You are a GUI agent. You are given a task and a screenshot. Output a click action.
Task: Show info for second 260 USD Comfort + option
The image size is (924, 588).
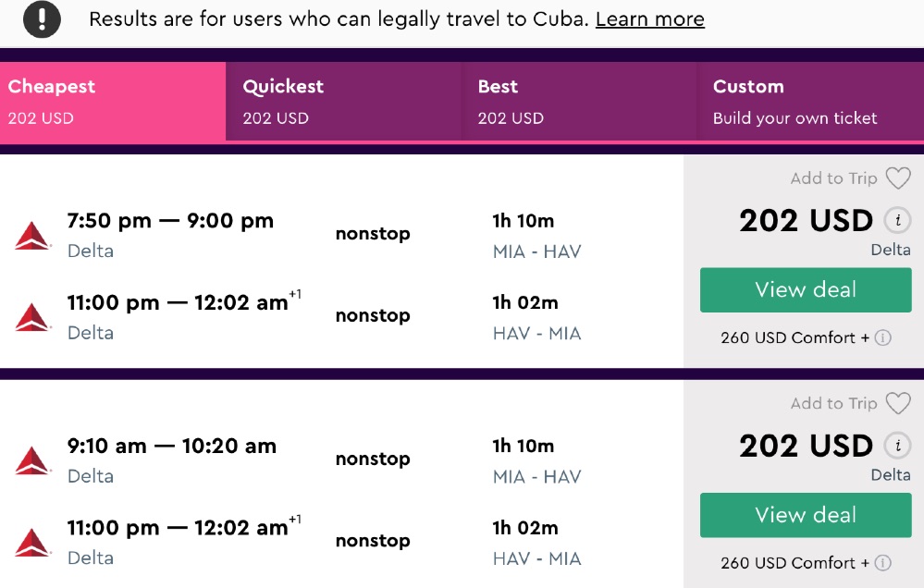883,563
